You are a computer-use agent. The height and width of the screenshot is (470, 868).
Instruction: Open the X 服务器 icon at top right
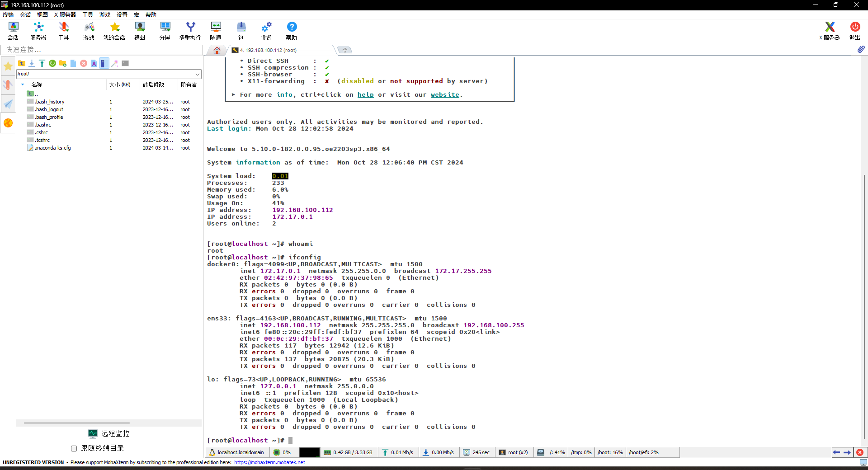coord(829,31)
